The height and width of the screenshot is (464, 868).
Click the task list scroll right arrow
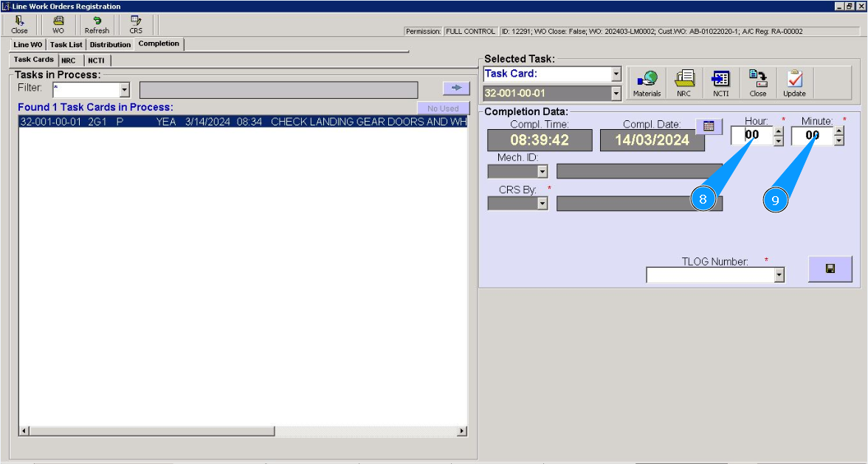462,431
